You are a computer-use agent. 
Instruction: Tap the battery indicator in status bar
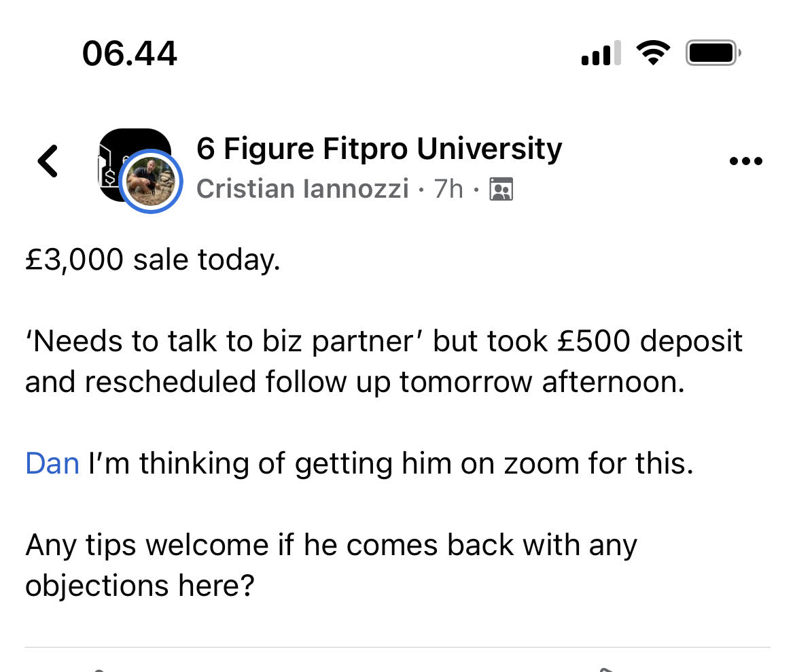713,53
